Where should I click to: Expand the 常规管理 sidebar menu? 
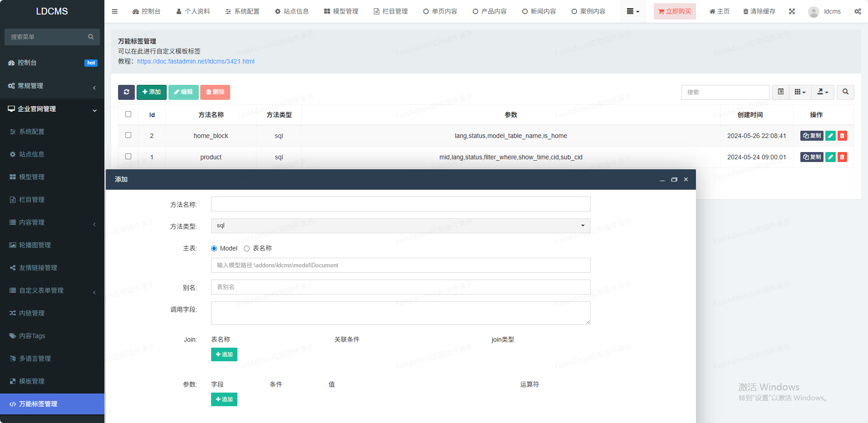(x=52, y=86)
